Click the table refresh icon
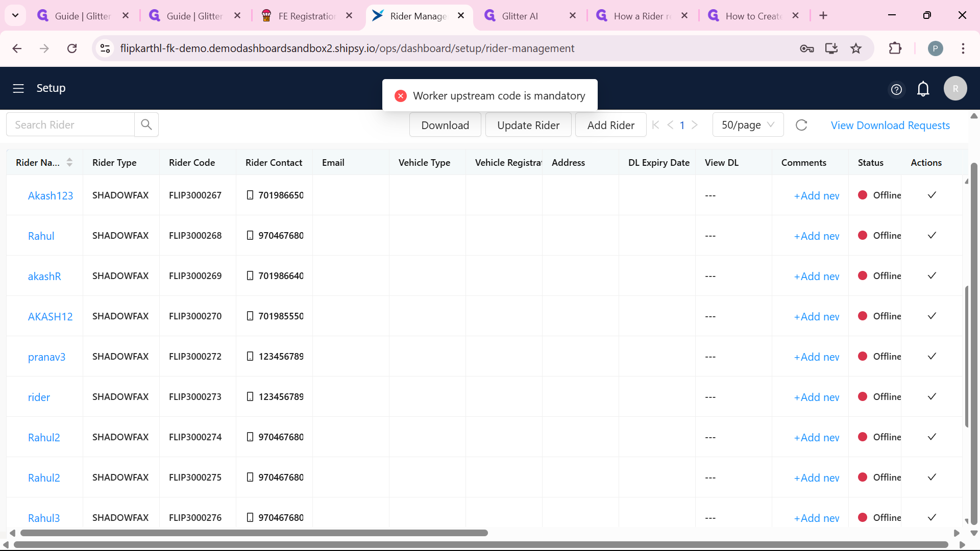Screen dimensions: 980x551 (801, 125)
